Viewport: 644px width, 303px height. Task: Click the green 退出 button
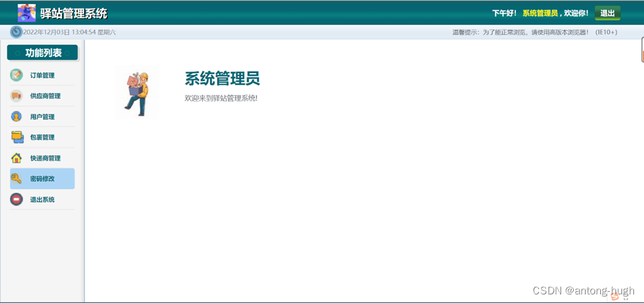608,13
